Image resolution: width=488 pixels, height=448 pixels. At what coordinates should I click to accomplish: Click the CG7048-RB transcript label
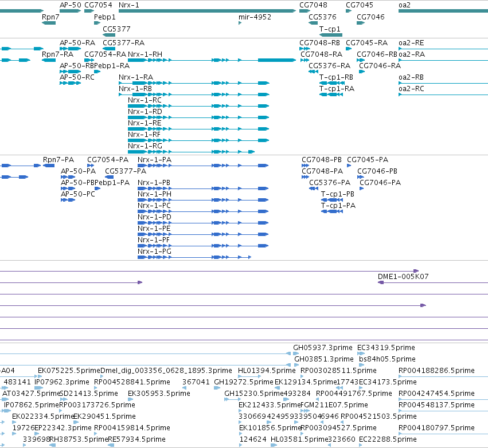319,43
